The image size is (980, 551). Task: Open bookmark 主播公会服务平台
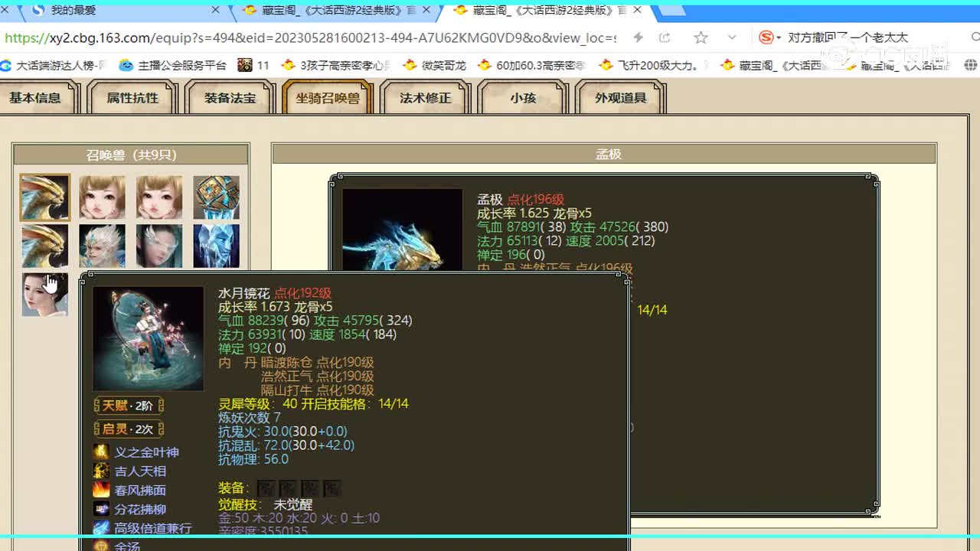(x=174, y=65)
